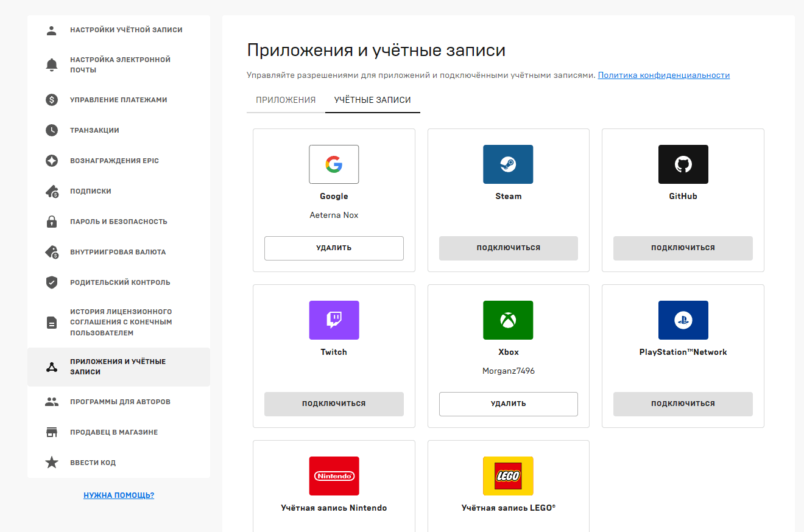Switch to the Приложения tab
The image size is (804, 532).
pos(286,100)
